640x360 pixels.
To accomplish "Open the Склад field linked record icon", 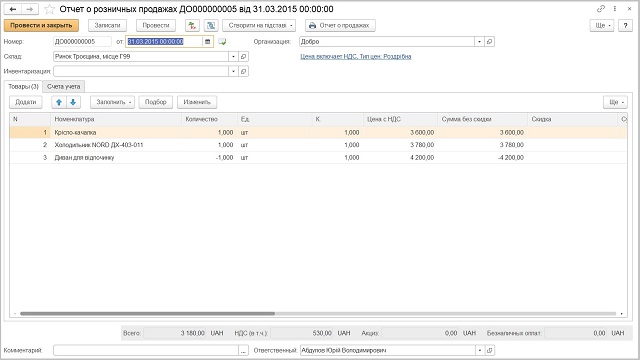I will click(x=243, y=57).
